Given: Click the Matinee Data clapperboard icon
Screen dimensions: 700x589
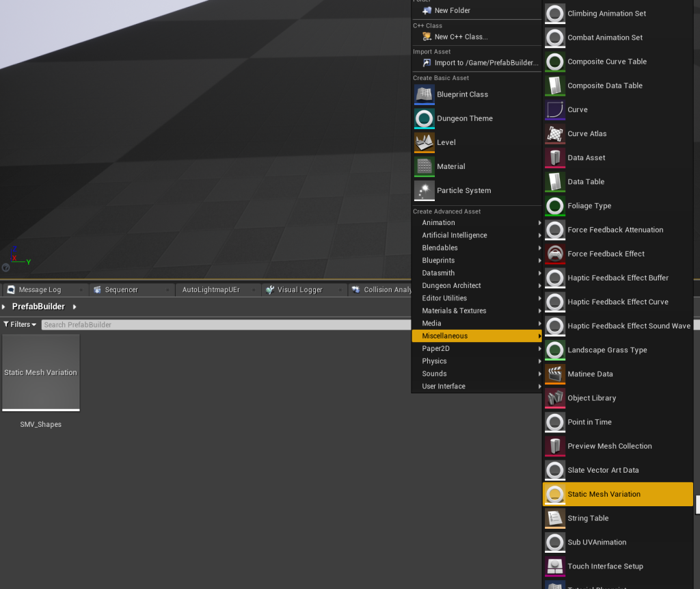Looking at the screenshot, I should click(555, 374).
